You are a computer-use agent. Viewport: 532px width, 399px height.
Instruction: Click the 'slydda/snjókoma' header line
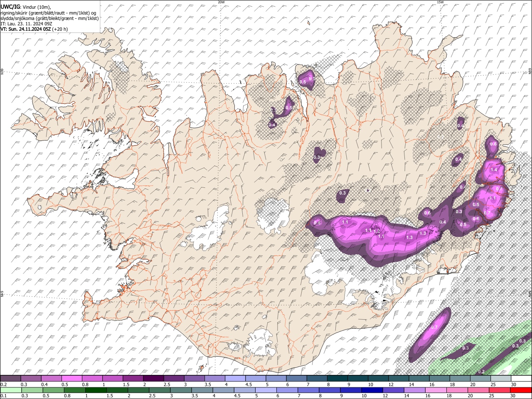pyautogui.click(x=49, y=18)
